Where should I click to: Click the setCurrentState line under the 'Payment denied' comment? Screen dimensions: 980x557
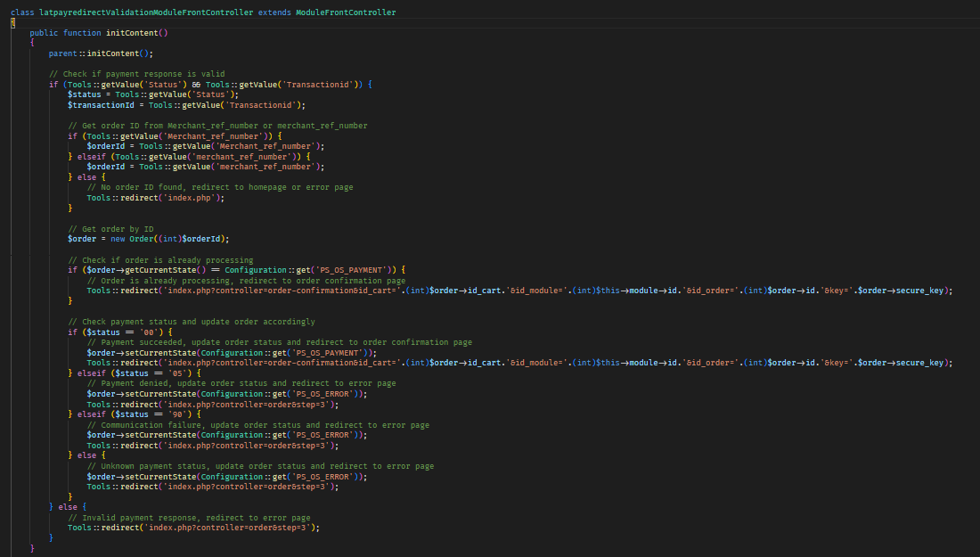(x=227, y=395)
